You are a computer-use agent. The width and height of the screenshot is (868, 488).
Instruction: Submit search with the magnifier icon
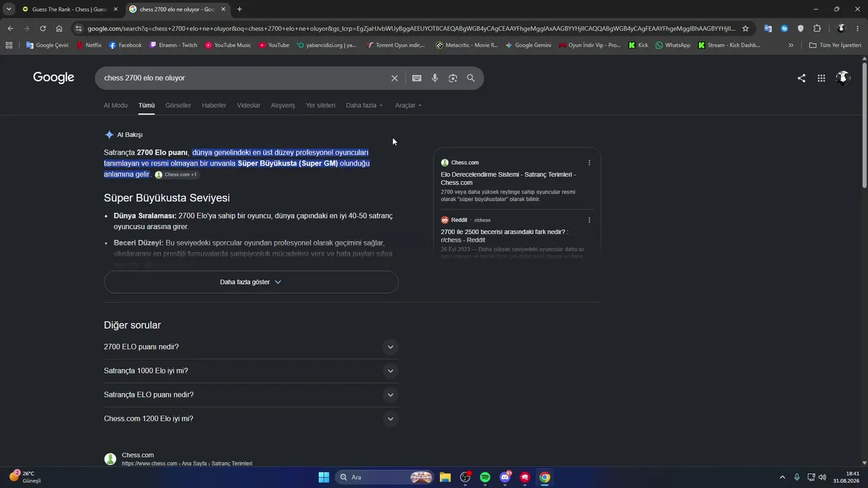(471, 78)
